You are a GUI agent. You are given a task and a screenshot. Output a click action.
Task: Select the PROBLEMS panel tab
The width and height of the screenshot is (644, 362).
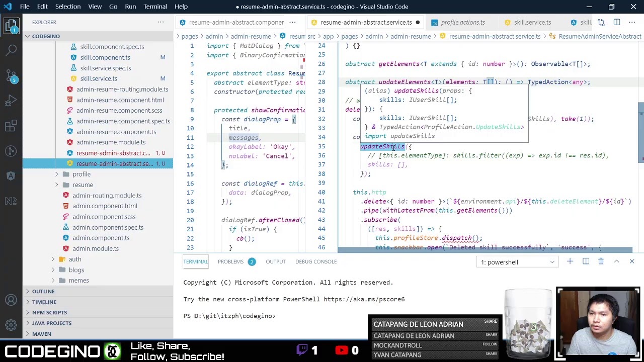[x=230, y=261]
